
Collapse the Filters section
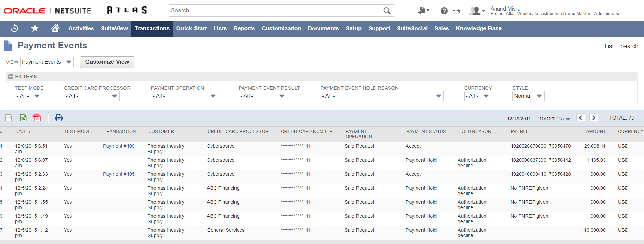(x=11, y=77)
